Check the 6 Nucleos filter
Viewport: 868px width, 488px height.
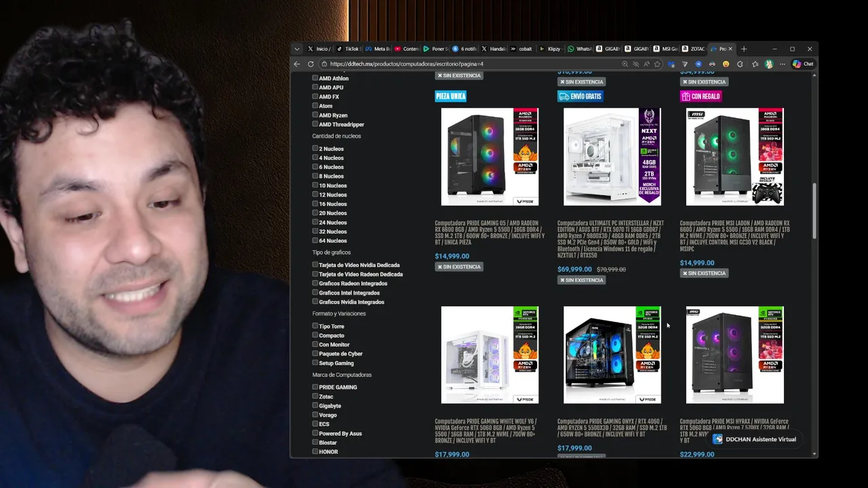[x=315, y=167]
